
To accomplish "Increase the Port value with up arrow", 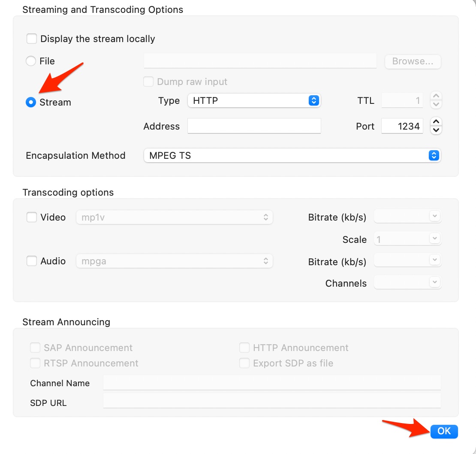I will 436,122.
